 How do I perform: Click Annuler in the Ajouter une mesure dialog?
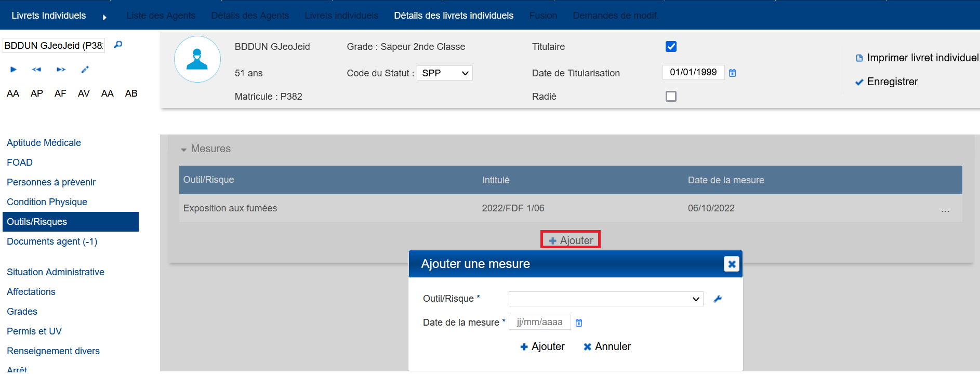[607, 346]
